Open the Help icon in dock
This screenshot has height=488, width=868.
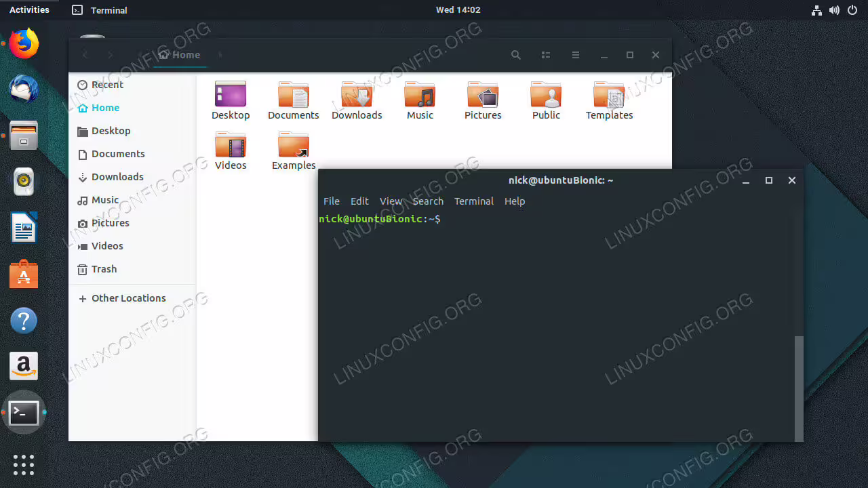coord(24,320)
